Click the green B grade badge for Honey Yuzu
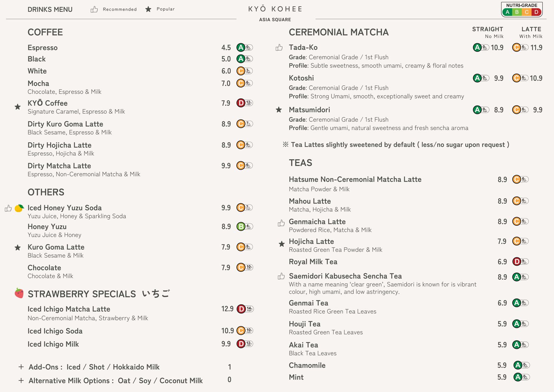The height and width of the screenshot is (392, 554). coord(241,226)
